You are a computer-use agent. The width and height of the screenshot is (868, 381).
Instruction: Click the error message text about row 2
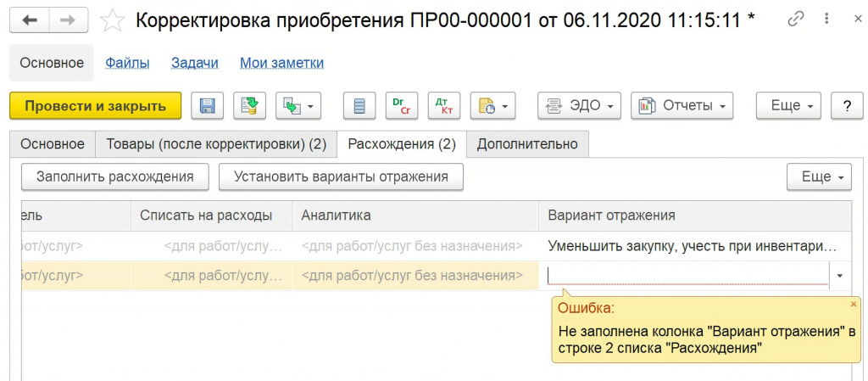[x=707, y=340]
